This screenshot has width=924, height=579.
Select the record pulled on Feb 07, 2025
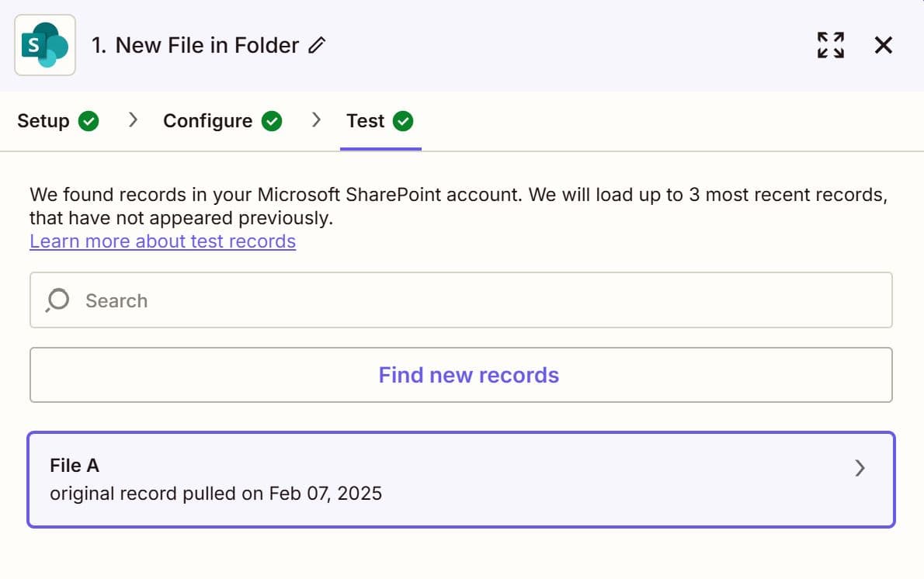click(215, 493)
